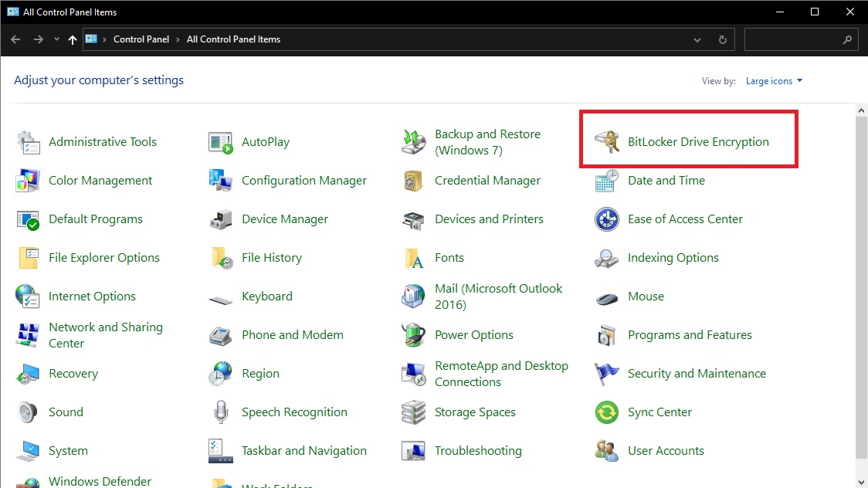Screen dimensions: 868x488
Task: Open the Indexing Options magnifier icon
Action: pyautogui.click(x=607, y=259)
